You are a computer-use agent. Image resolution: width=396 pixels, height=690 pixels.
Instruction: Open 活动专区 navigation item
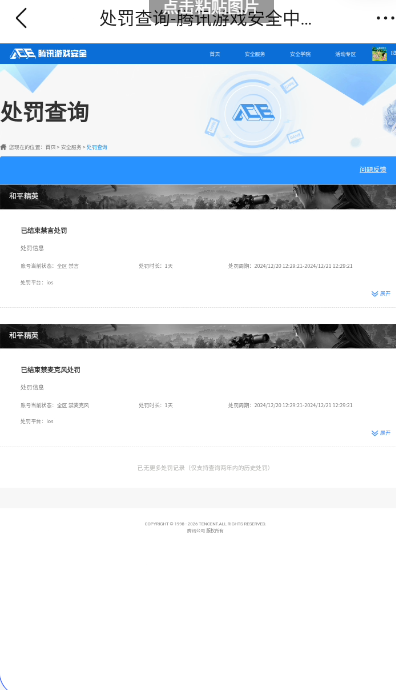click(345, 54)
